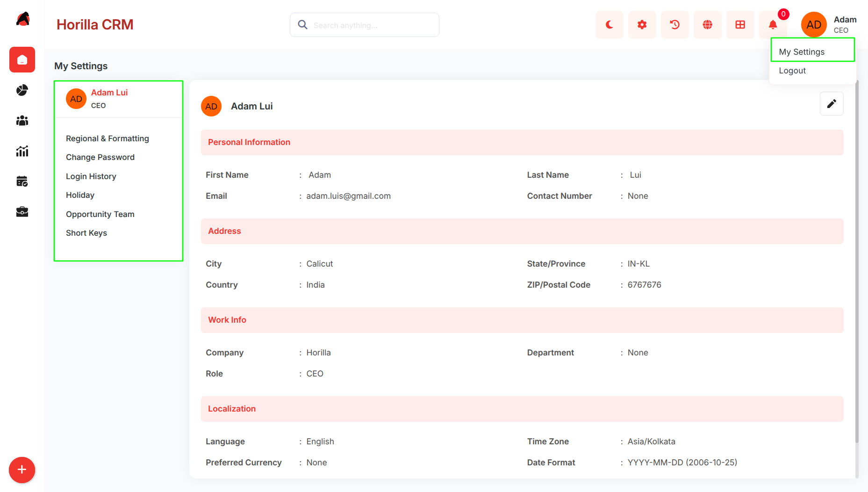868x492 pixels.
Task: Open Change Password settings
Action: point(100,157)
